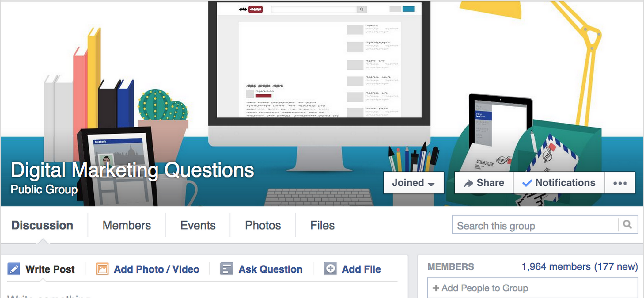Screen dimensions: 644x298
Task: Click the Write Post pencil icon
Action: 14,269
